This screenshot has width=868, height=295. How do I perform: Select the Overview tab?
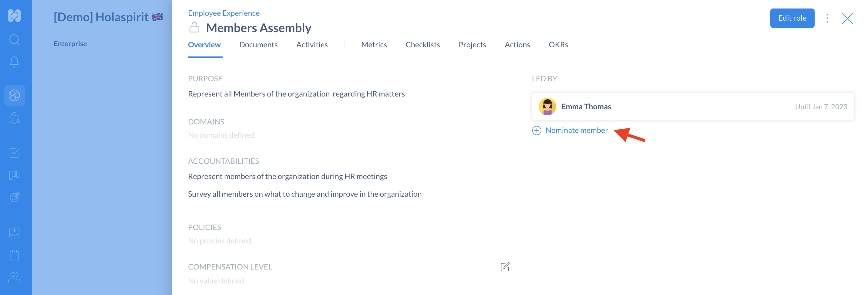pyautogui.click(x=204, y=45)
